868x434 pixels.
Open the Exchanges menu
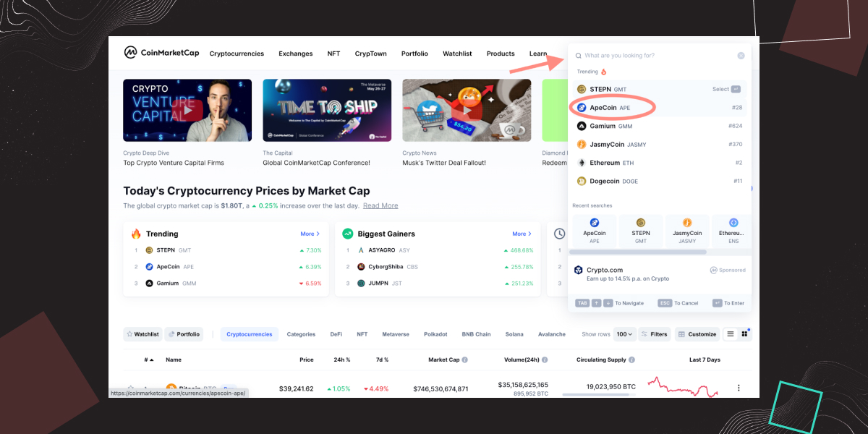tap(296, 54)
